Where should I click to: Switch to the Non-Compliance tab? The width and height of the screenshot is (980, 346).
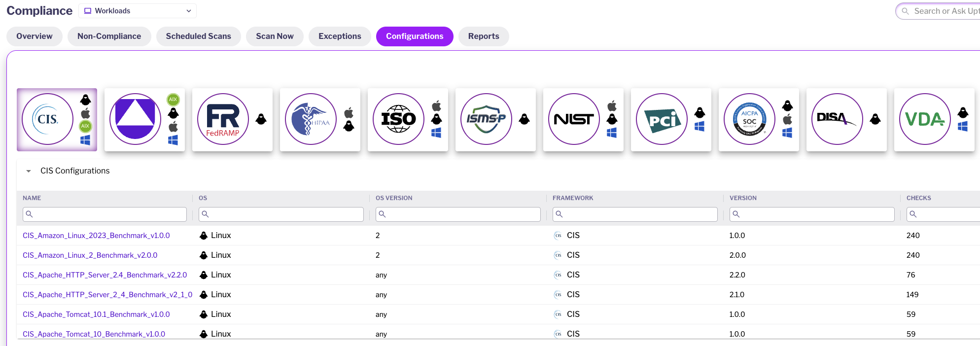click(109, 36)
